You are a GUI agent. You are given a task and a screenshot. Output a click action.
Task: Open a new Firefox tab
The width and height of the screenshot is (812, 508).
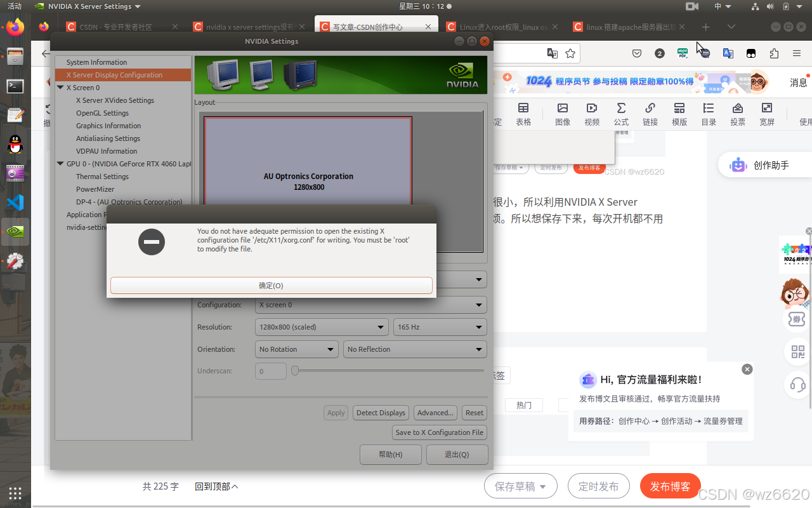click(x=705, y=27)
